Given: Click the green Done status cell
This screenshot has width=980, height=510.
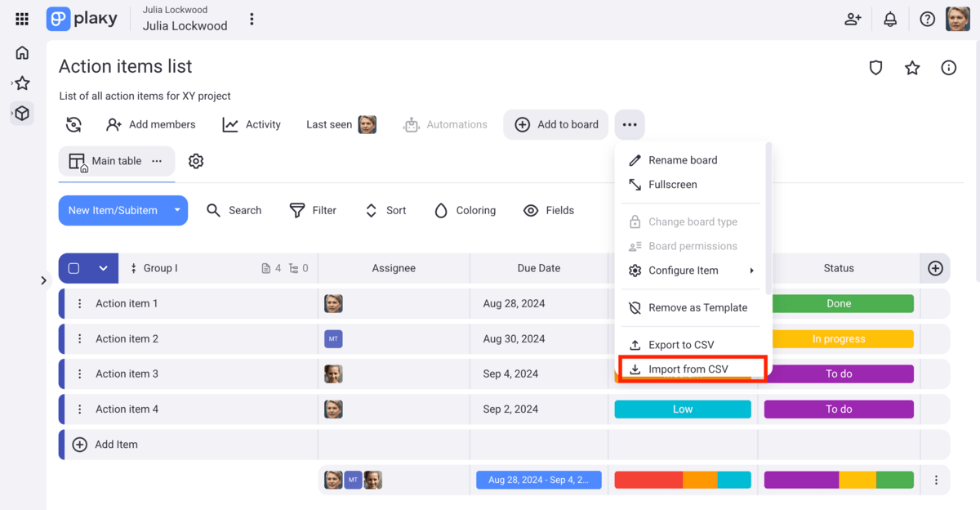Looking at the screenshot, I should click(838, 303).
